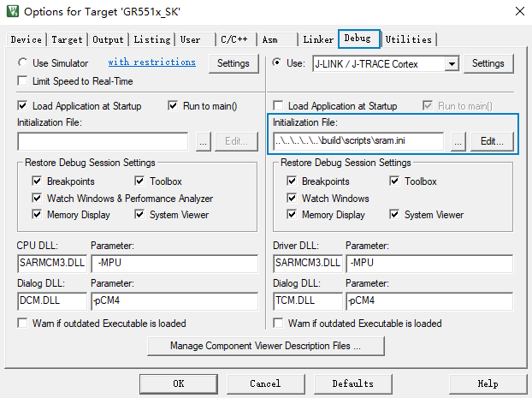Click DCM.DLL Parameter -pCM4 field

(x=174, y=301)
